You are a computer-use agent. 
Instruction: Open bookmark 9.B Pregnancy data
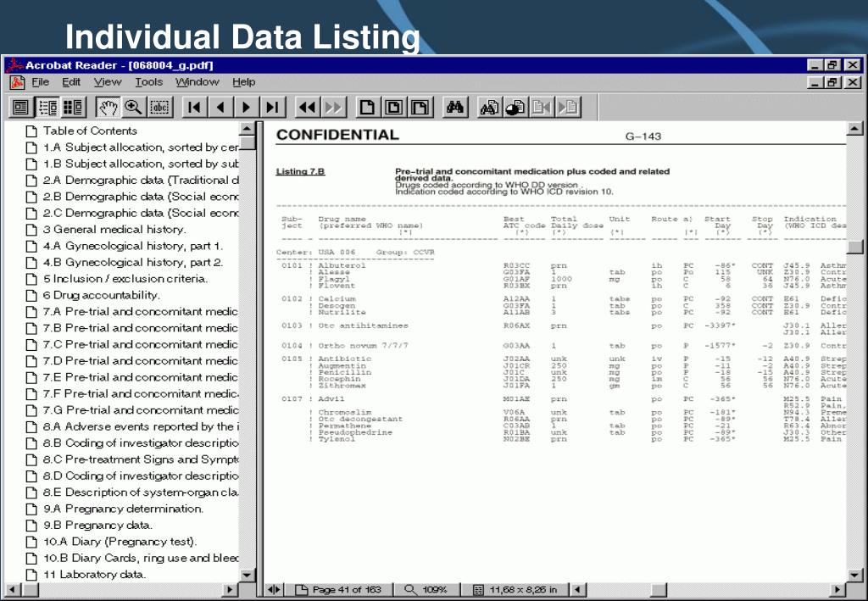point(97,526)
